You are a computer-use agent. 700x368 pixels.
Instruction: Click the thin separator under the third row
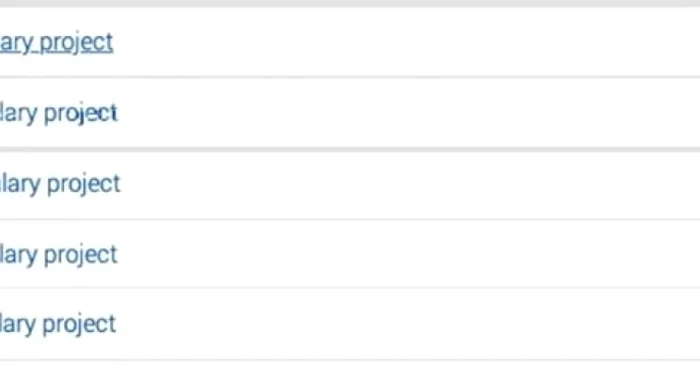[x=350, y=219]
